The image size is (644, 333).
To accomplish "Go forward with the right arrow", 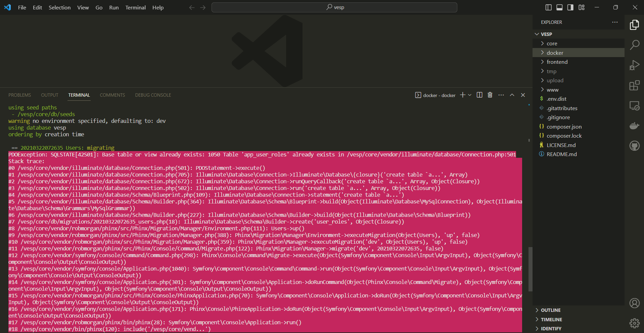I will (x=203, y=7).
